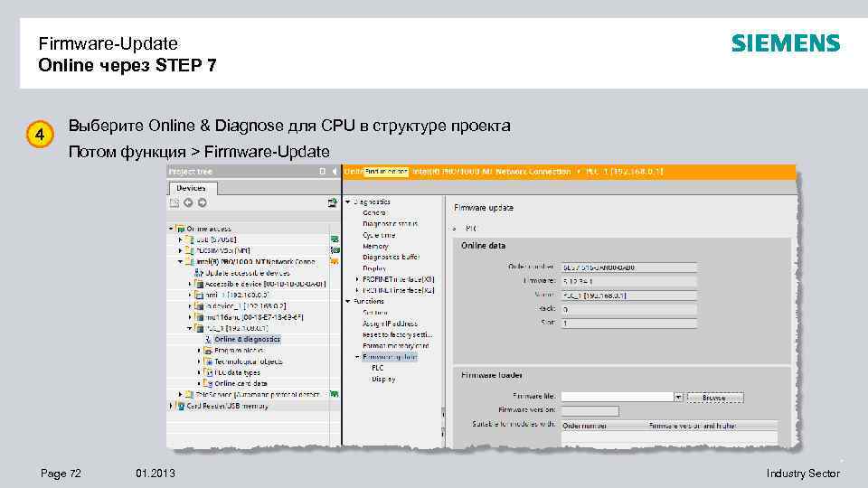Select General under Diagnostics
The width and height of the screenshot is (868, 488).
point(374,213)
